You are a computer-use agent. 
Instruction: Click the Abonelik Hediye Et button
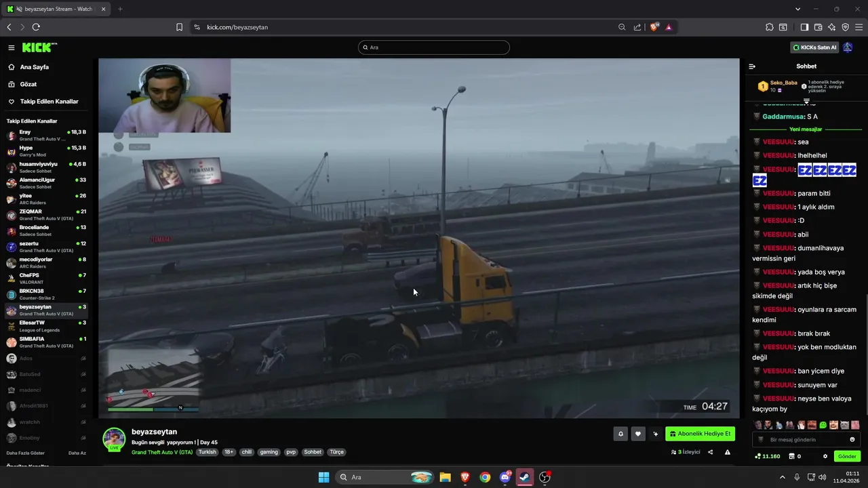(700, 434)
